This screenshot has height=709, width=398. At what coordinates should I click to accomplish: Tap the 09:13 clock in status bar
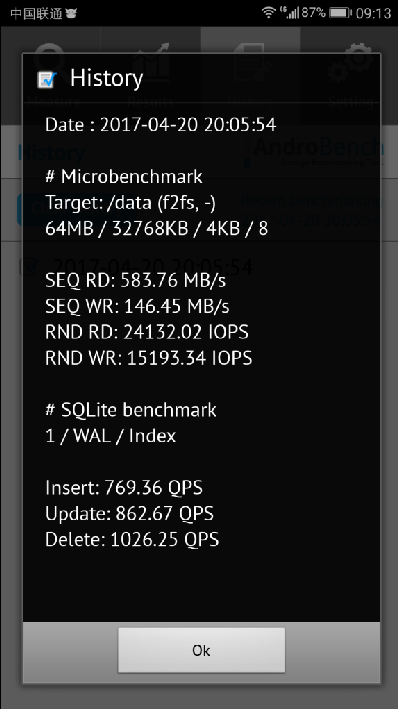click(x=373, y=14)
